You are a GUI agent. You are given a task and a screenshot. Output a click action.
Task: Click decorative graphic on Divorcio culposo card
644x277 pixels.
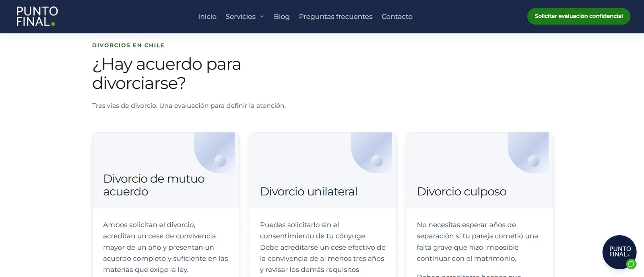(528, 153)
